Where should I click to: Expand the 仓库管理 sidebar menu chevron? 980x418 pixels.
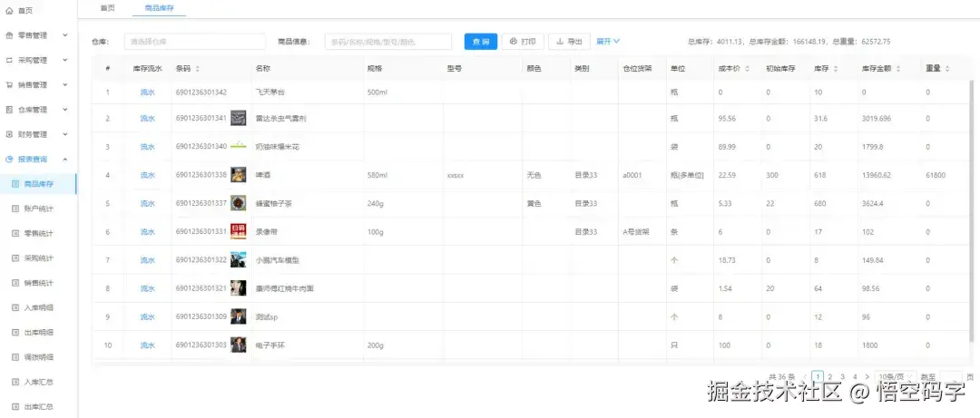point(65,110)
